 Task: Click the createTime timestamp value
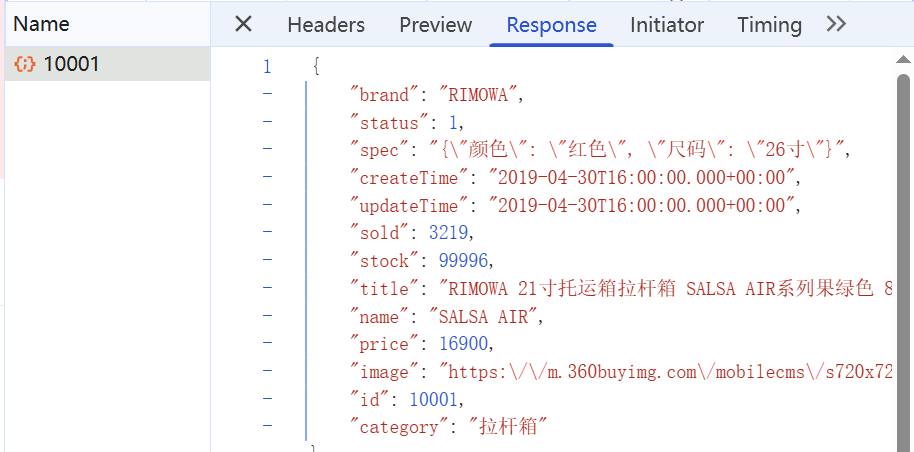641,178
